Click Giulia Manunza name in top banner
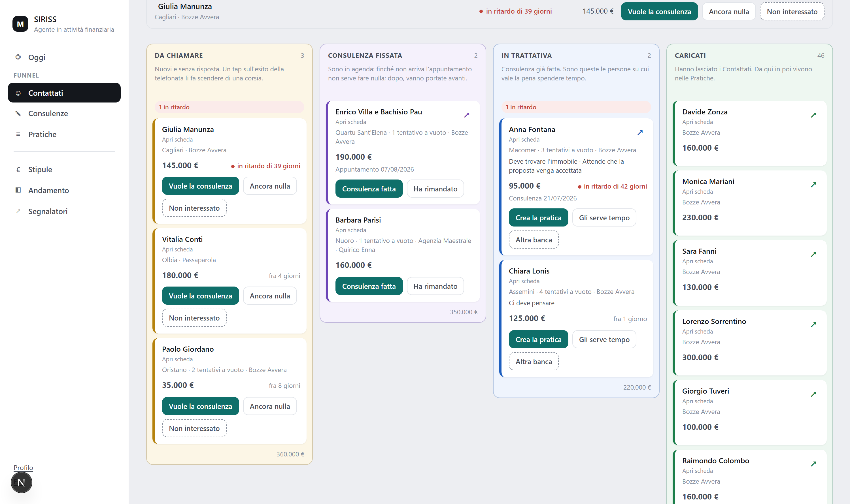Viewport: 850px width, 504px height. pyautogui.click(x=185, y=7)
